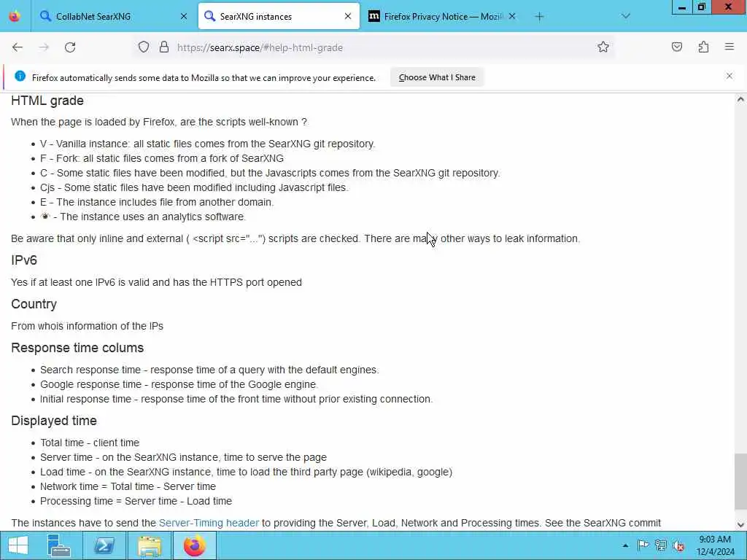Close the Firefox Privacy Notice tab
The width and height of the screenshot is (747, 560).
click(512, 16)
